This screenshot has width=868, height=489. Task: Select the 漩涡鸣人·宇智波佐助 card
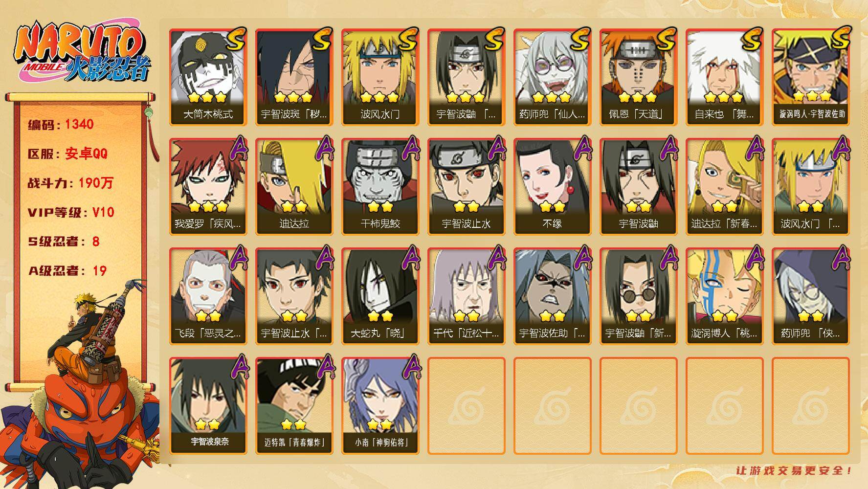(810, 77)
